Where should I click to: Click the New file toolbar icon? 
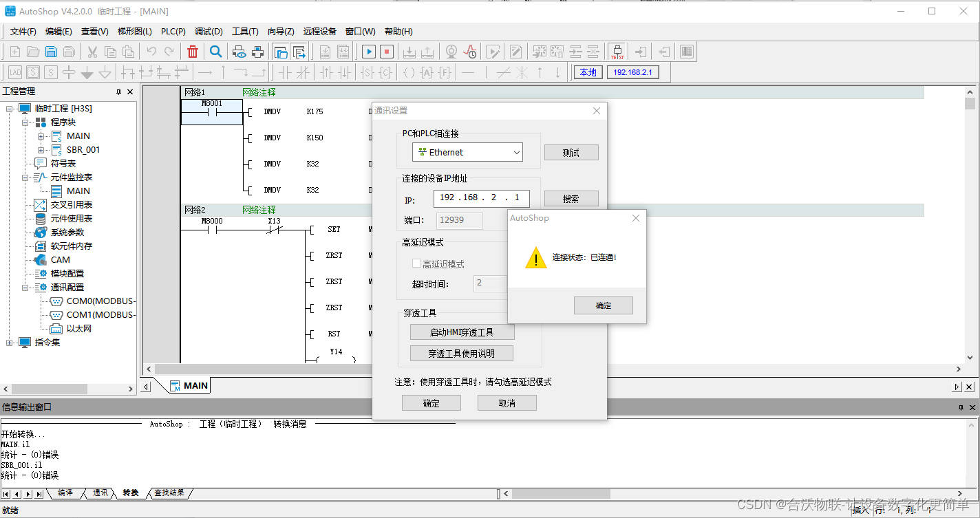tap(14, 52)
